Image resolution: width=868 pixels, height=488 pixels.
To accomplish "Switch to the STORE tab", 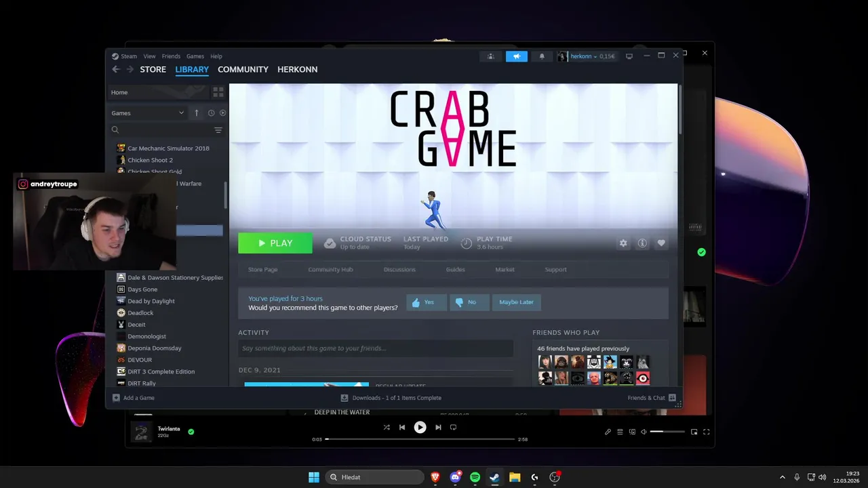I will click(x=153, y=69).
